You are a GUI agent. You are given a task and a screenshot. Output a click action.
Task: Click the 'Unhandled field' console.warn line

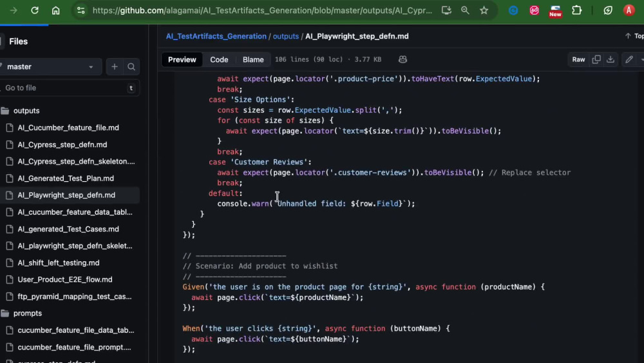click(316, 204)
